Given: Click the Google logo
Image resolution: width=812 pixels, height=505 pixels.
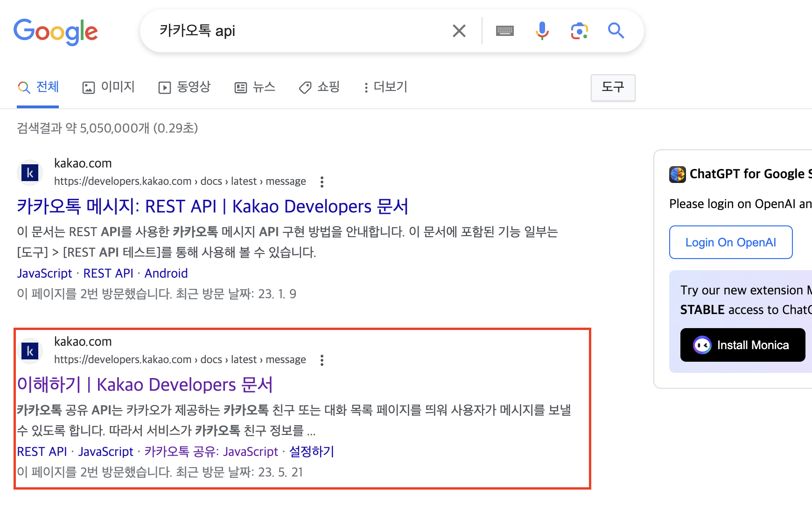Looking at the screenshot, I should pyautogui.click(x=56, y=32).
